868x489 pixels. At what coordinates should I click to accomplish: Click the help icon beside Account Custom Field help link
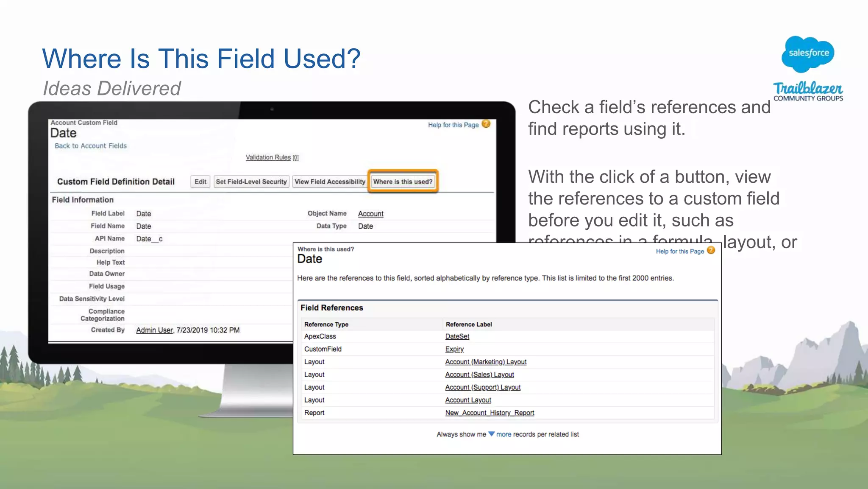pyautogui.click(x=486, y=124)
